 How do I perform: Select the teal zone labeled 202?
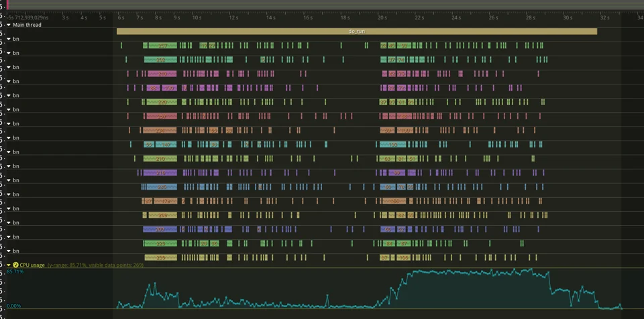[160, 60]
